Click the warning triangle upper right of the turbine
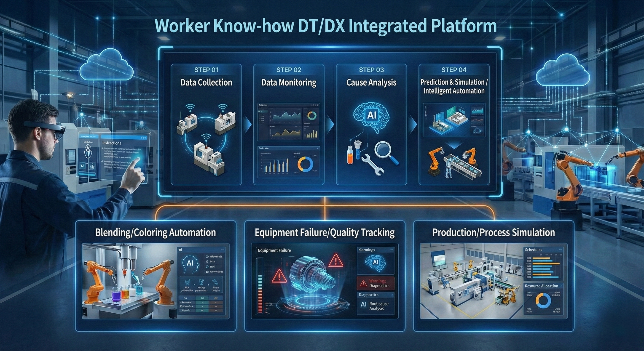 click(x=336, y=260)
